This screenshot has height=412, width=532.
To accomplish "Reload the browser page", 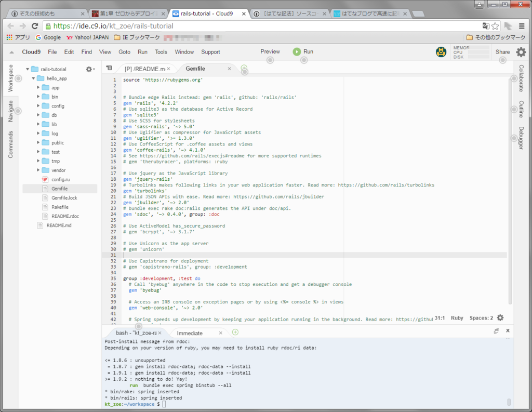I will (x=35, y=26).
